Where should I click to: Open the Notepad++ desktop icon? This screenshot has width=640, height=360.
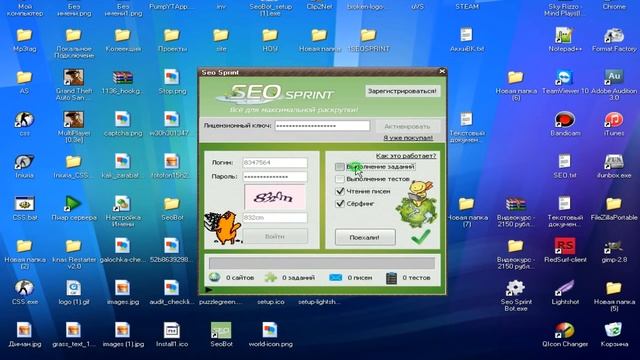click(x=564, y=36)
